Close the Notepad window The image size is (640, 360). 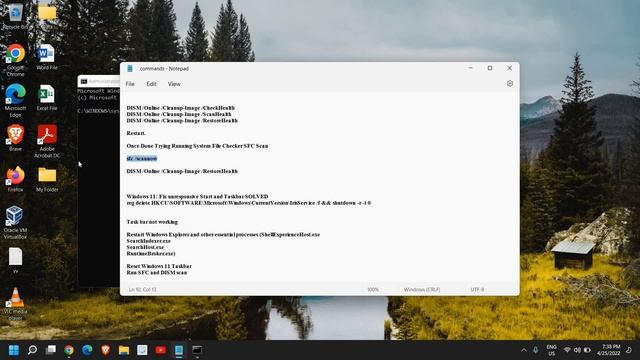coord(509,68)
